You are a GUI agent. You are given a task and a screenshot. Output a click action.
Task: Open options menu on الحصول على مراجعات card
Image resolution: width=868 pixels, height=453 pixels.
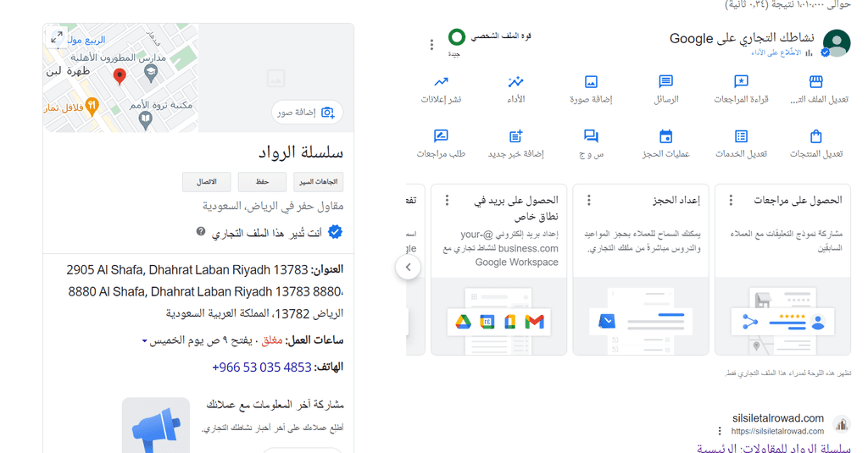pos(731,200)
